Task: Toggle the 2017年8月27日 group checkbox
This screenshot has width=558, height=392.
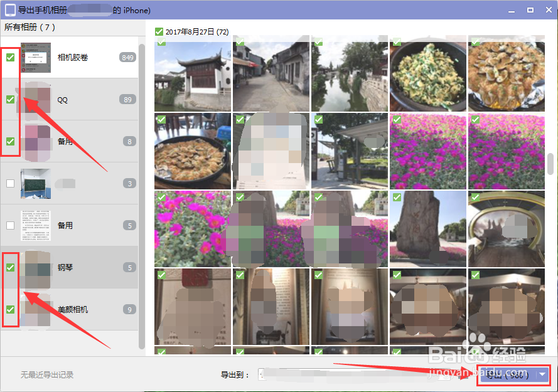Action: tap(159, 31)
